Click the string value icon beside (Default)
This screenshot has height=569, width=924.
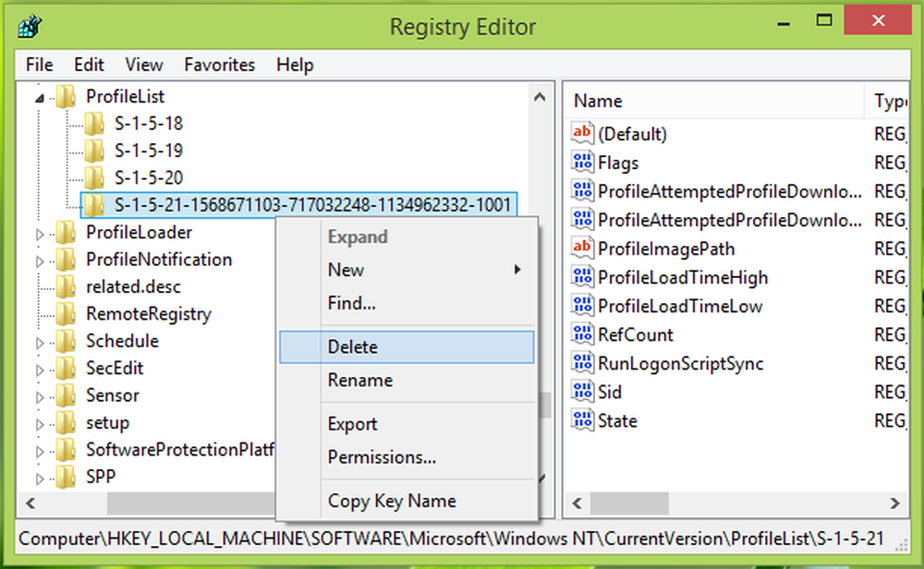point(582,133)
